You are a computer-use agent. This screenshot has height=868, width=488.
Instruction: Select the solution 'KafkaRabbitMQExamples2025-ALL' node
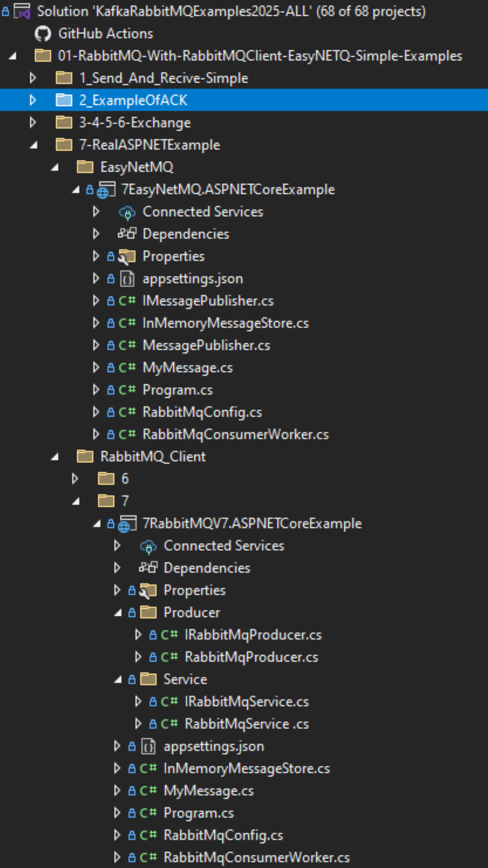coord(231,11)
